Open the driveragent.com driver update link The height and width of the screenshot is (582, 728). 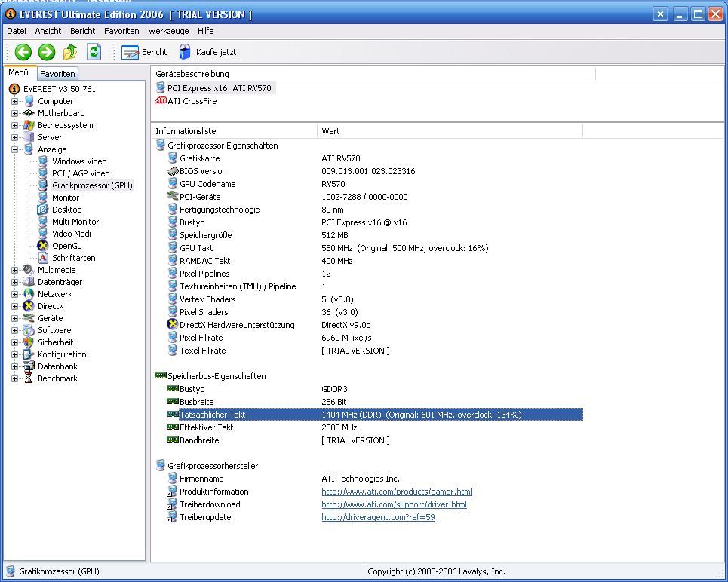pos(378,517)
